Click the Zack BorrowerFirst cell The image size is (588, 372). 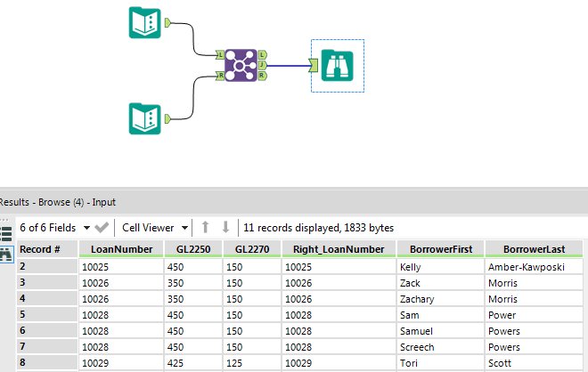pyautogui.click(x=441, y=283)
